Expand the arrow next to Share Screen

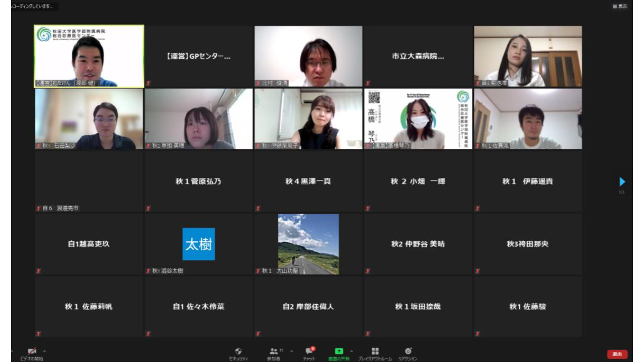click(351, 351)
